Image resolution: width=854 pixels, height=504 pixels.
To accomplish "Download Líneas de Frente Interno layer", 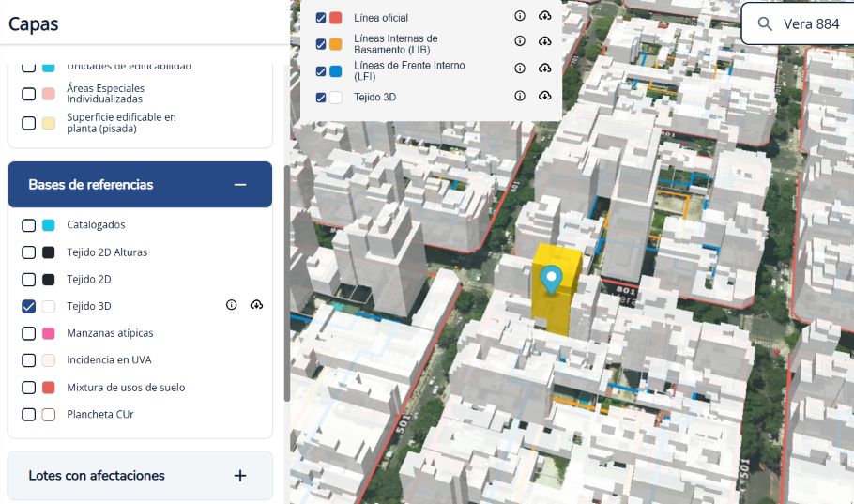I will (544, 69).
